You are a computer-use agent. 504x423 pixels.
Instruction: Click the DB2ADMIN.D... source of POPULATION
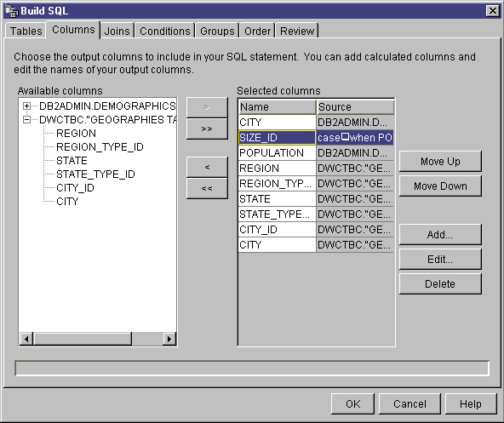(x=355, y=153)
